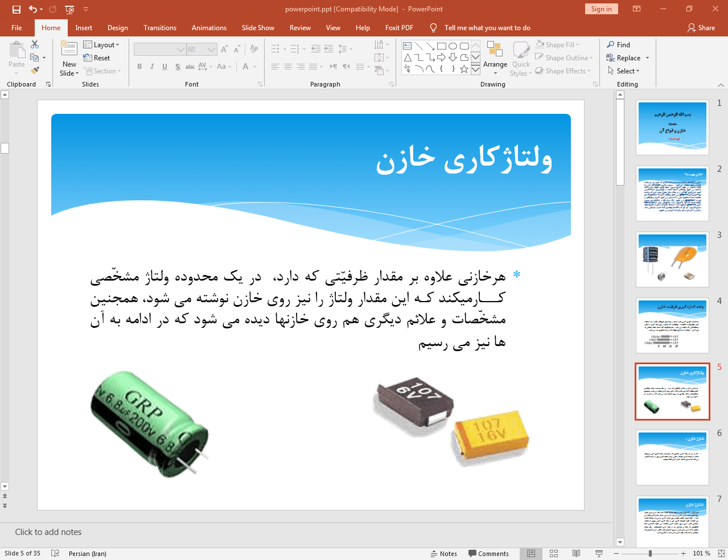Open the File menu
728x560 pixels.
click(x=17, y=27)
